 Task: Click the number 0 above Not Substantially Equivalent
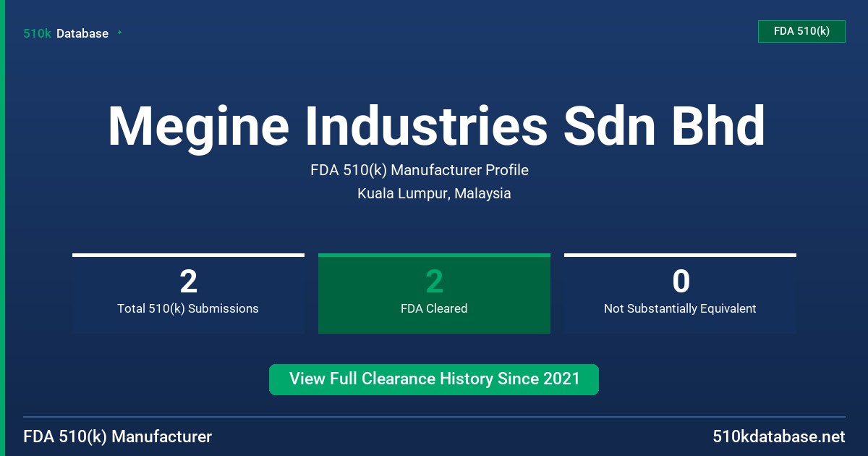point(681,281)
